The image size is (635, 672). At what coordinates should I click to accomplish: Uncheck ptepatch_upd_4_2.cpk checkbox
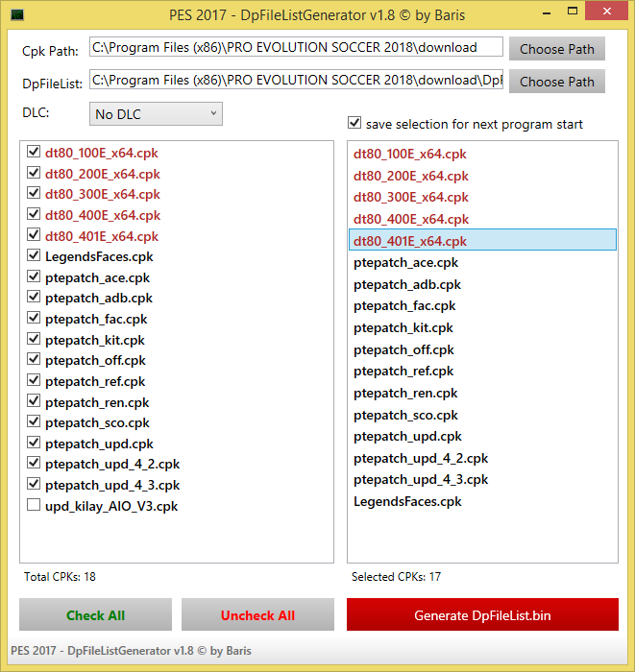[34, 464]
